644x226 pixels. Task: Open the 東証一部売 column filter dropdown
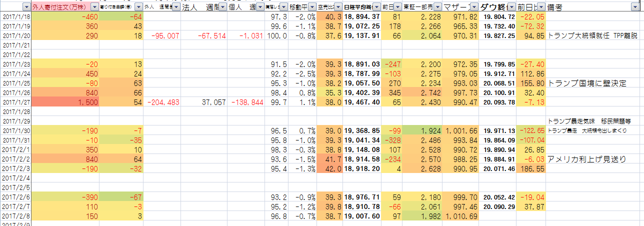pos(438,7)
